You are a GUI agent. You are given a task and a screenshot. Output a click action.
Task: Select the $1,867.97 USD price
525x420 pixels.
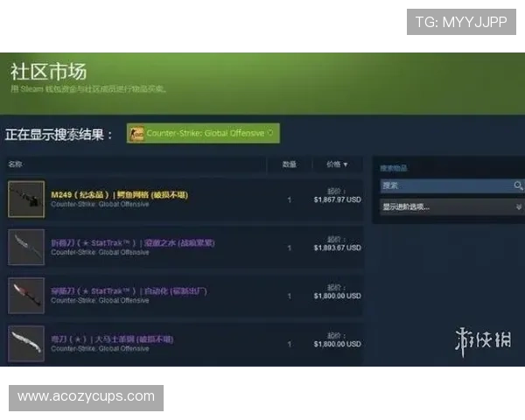tap(338, 200)
